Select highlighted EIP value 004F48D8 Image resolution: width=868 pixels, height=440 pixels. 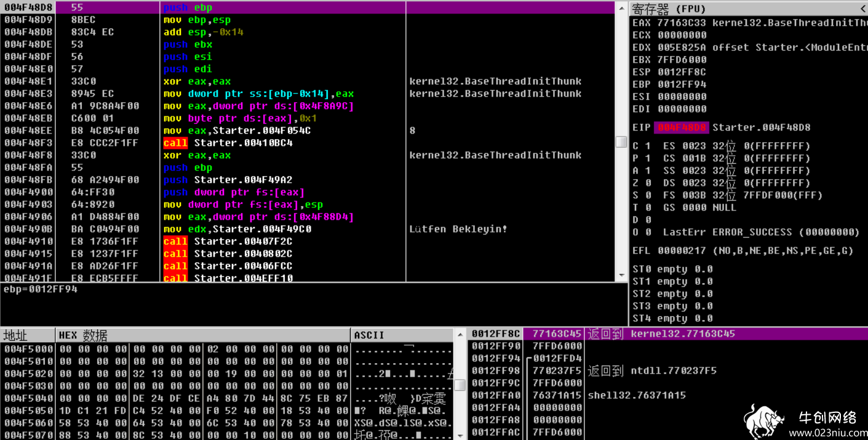(682, 127)
